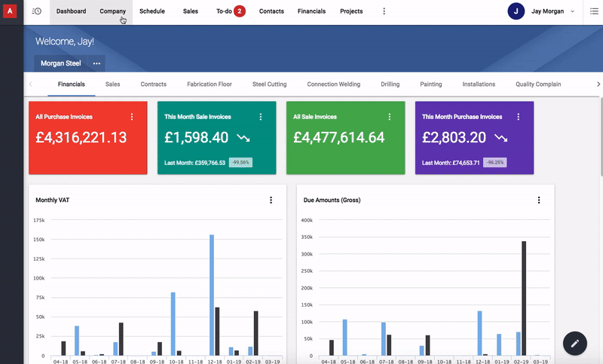Open the Monthly VAT chart options menu
603x364 pixels.
point(271,200)
